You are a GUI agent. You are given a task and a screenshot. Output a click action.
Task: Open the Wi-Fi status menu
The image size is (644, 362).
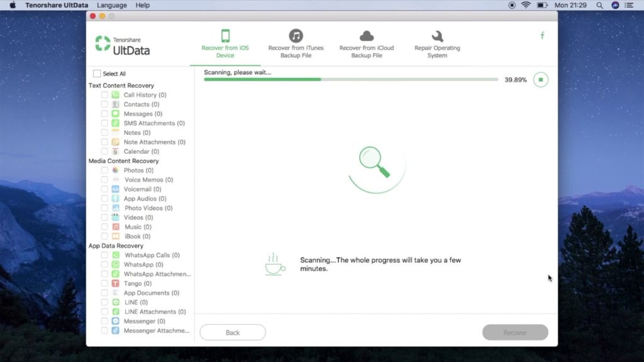[x=526, y=5]
